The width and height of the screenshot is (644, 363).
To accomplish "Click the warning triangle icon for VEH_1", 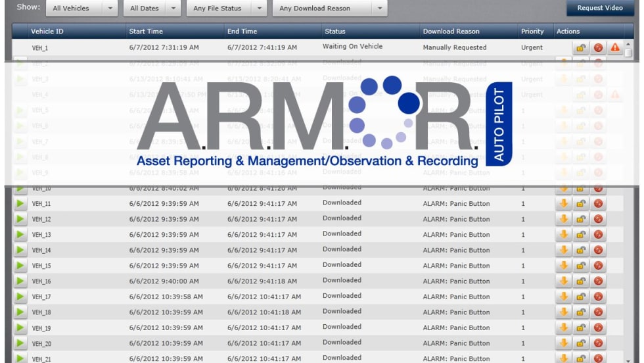I will pos(615,47).
